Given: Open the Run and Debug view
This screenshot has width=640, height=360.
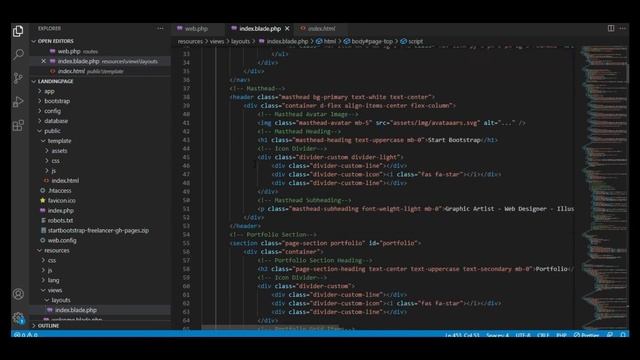Looking at the screenshot, I should [x=18, y=102].
